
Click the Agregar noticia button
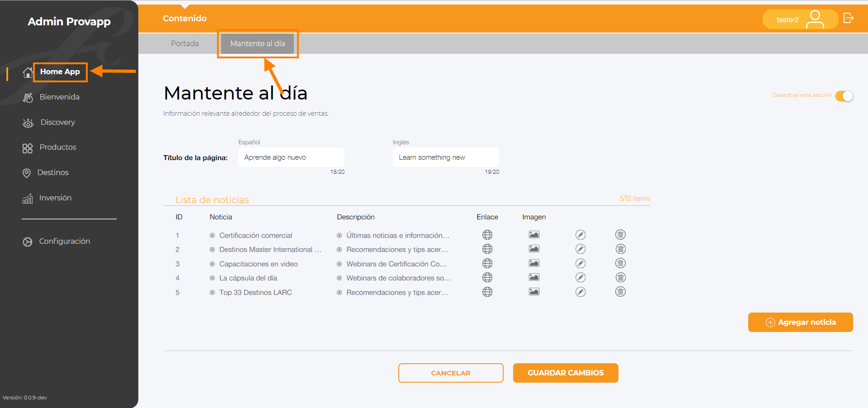(x=800, y=322)
